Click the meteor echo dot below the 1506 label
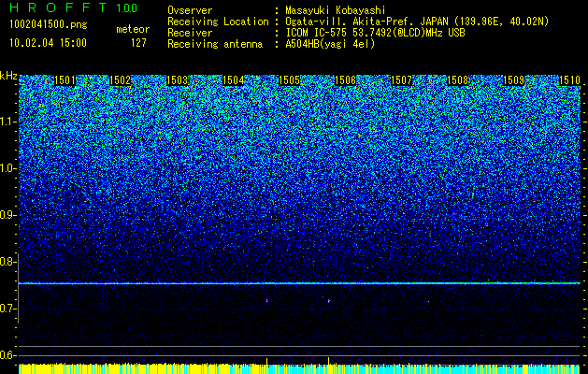588x374 pixels. [329, 300]
